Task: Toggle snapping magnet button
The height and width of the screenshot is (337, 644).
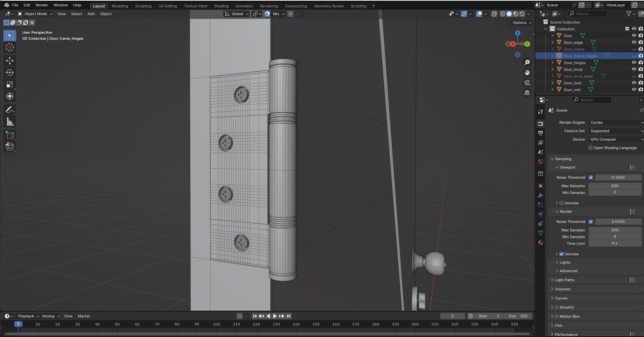Action: coord(267,14)
